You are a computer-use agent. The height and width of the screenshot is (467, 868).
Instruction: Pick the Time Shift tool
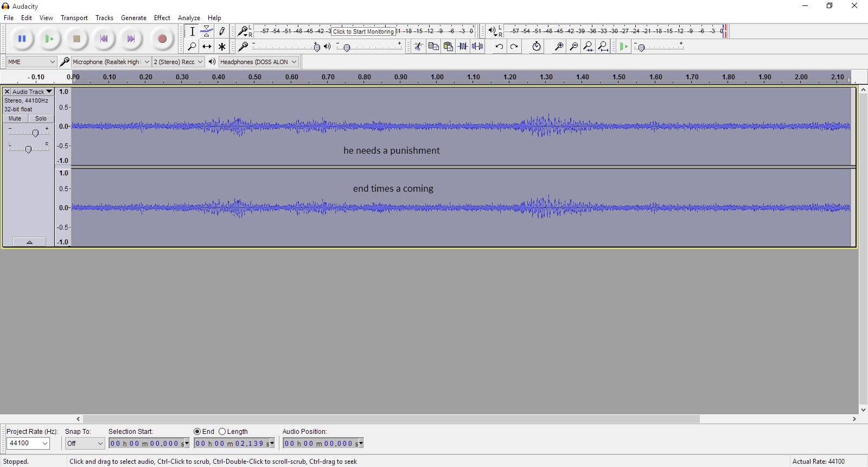207,47
